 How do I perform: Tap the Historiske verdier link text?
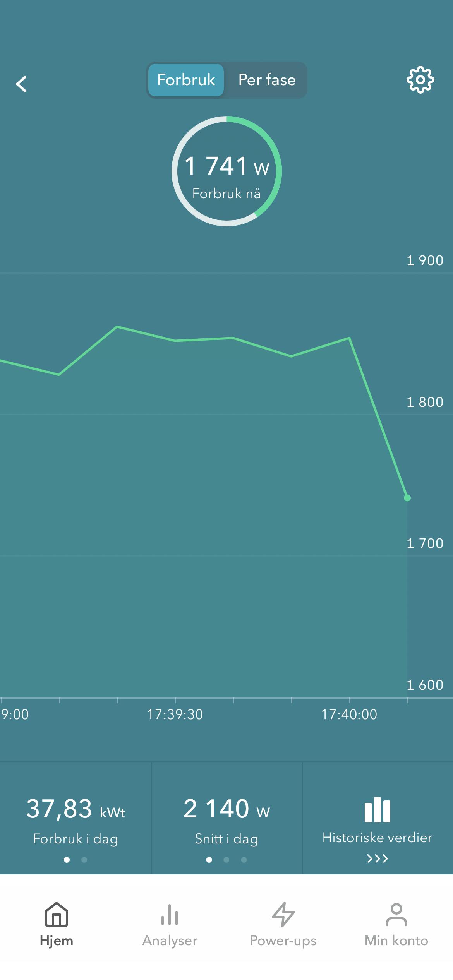(377, 838)
